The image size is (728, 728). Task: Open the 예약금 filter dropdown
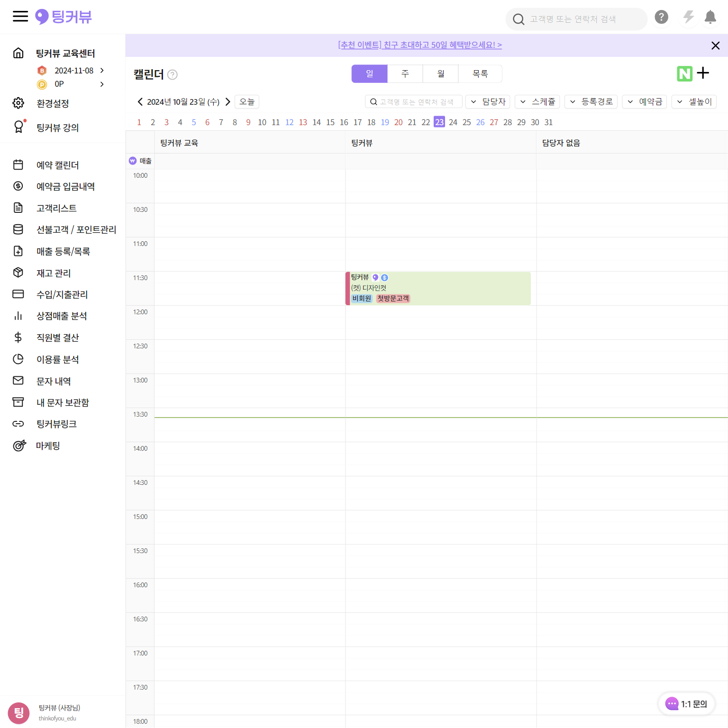(x=645, y=101)
